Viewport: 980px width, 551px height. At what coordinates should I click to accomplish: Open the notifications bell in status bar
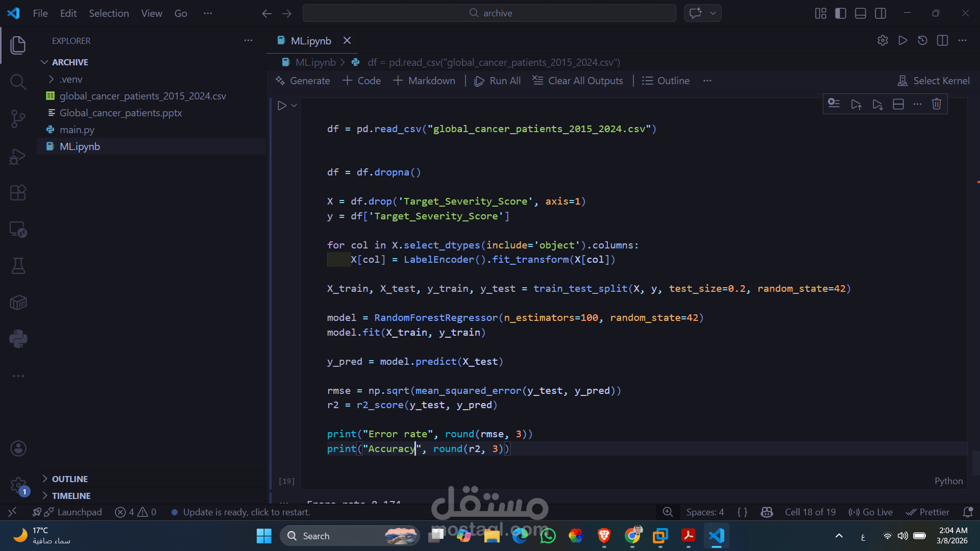pos(967,512)
